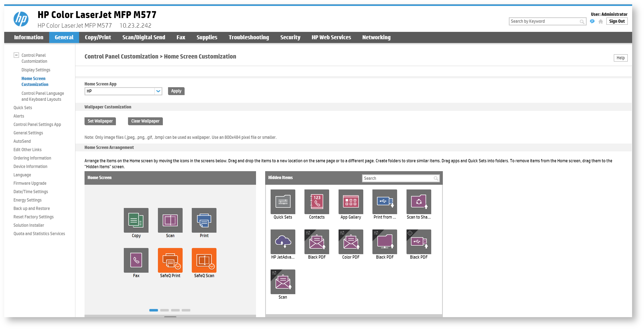
Task: Go to the Networking tab
Action: click(x=376, y=37)
